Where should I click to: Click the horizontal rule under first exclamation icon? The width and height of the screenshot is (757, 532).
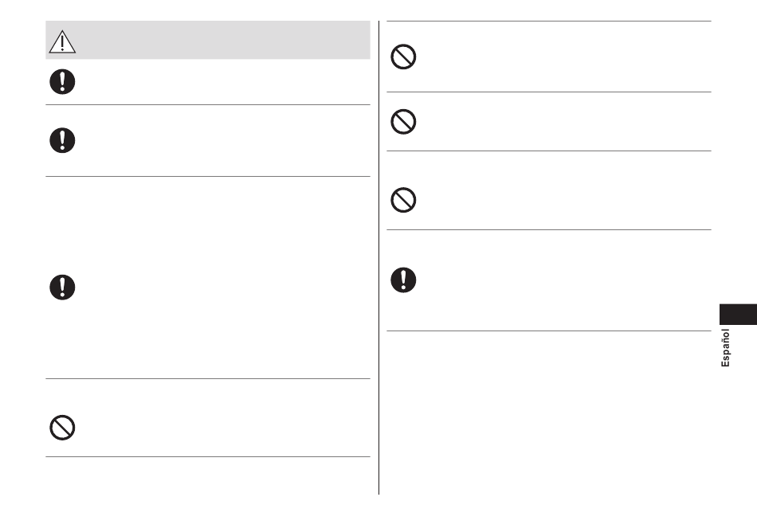pyautogui.click(x=208, y=104)
